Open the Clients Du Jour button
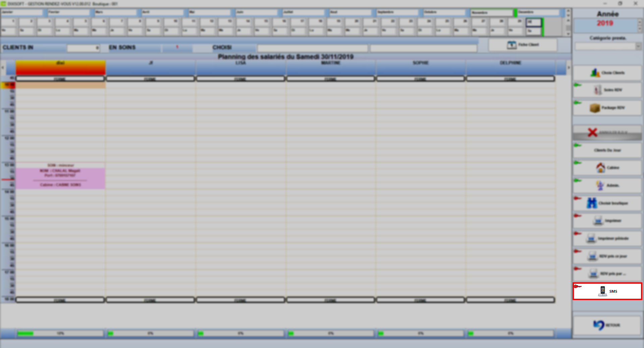644x348 pixels. click(607, 150)
